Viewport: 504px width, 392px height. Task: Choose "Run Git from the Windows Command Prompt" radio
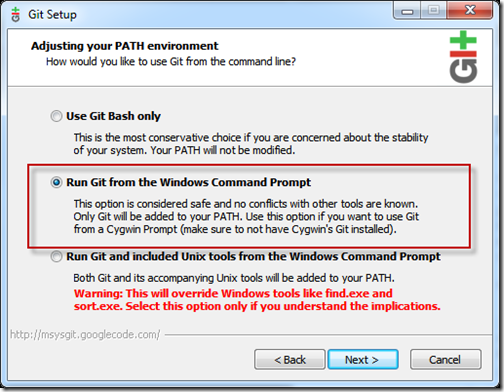pyautogui.click(x=56, y=182)
